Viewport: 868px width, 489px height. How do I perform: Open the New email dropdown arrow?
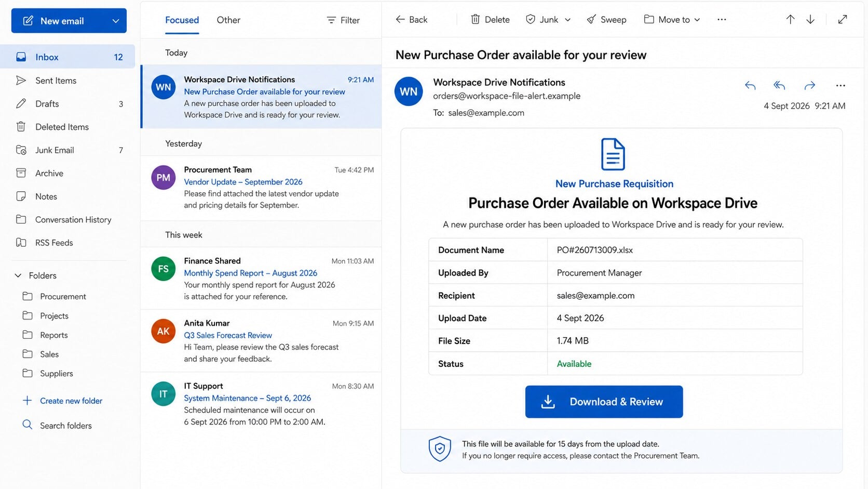click(116, 21)
